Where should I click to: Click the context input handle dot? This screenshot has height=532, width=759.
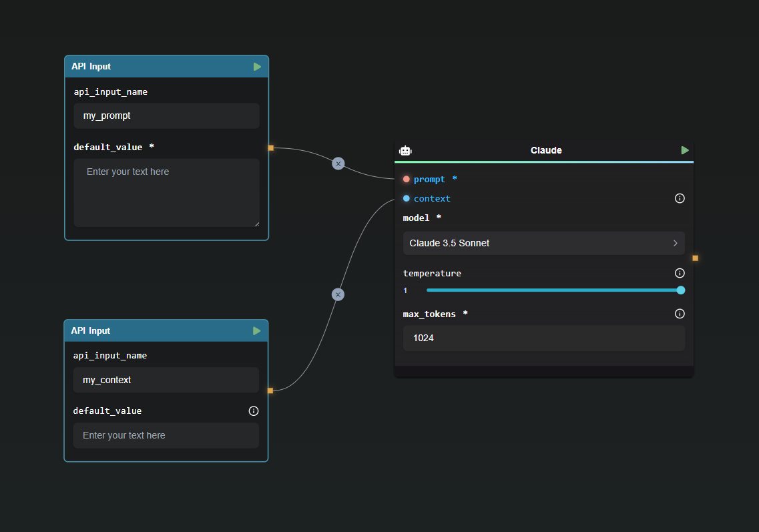(x=406, y=198)
